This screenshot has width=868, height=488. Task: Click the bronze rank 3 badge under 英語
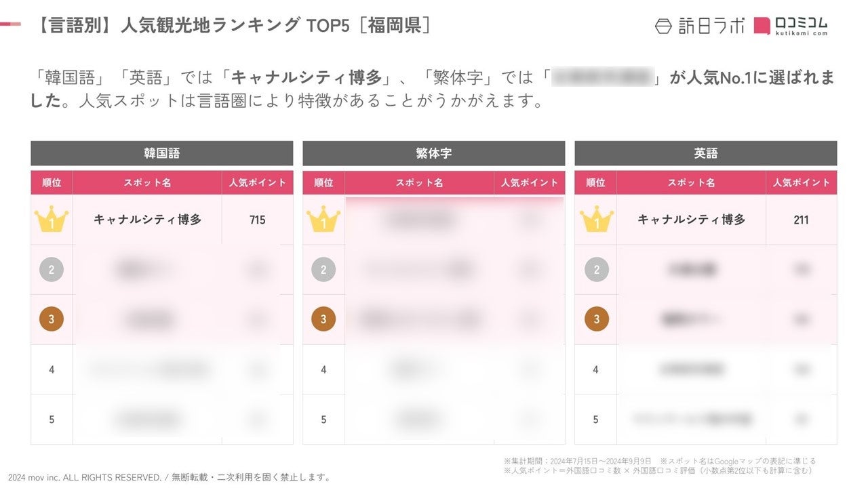pos(596,319)
